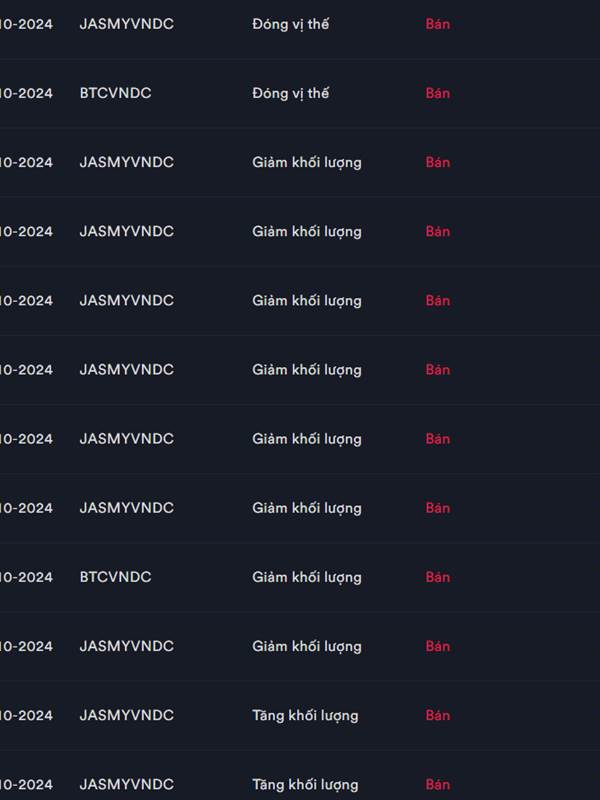The width and height of the screenshot is (600, 800).
Task: Click JASMYVNDC symbol in the JASMYVNDC Đóng vị thế row
Action: pos(127,24)
